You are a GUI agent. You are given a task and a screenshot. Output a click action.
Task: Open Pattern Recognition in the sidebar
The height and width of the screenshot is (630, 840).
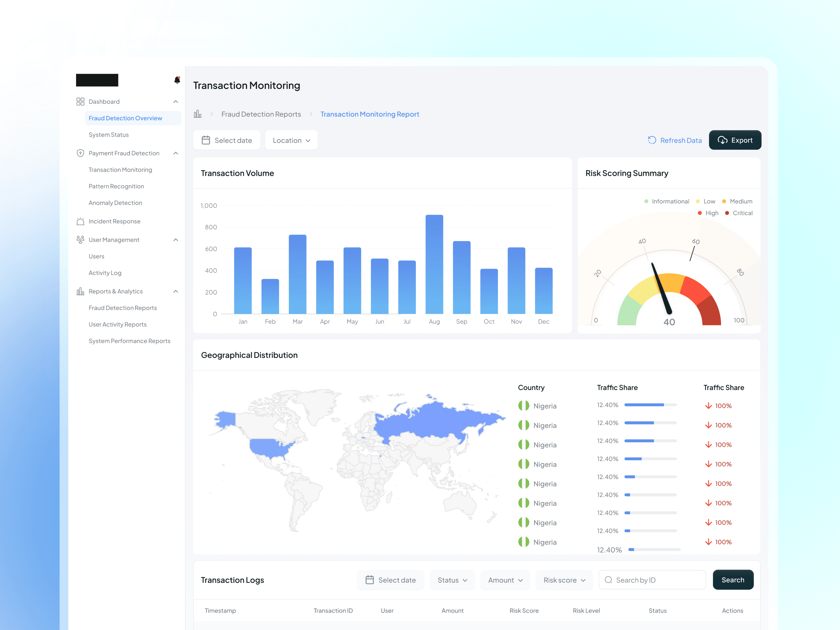[116, 186]
